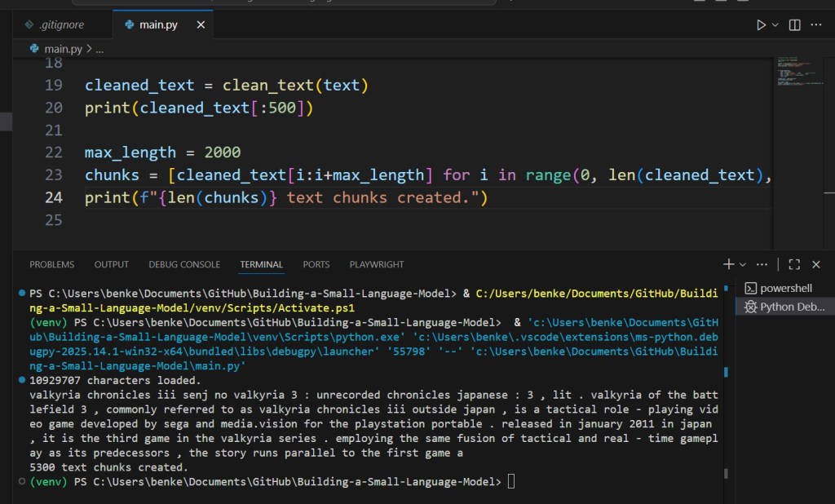
Task: Open the PLAYWRIGHT panel tab
Action: pyautogui.click(x=376, y=264)
